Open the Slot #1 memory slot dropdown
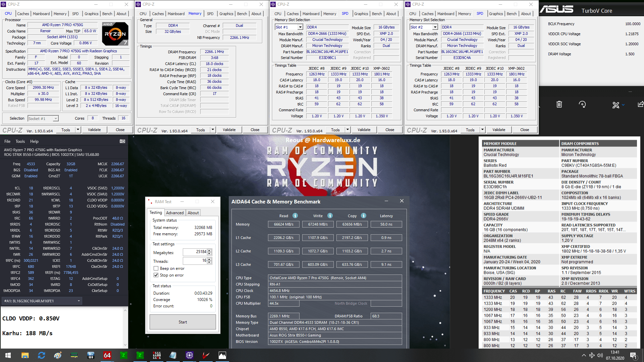This screenshot has width=644, height=362. tap(289, 27)
